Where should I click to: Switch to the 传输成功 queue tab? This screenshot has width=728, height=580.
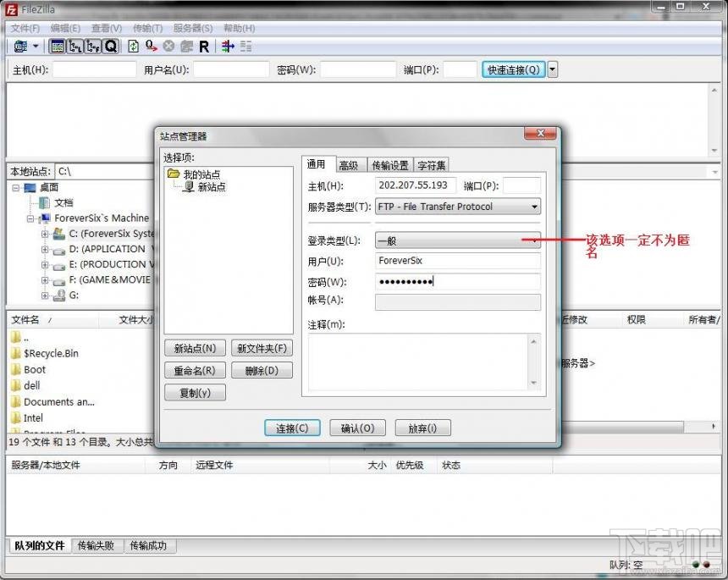point(148,545)
